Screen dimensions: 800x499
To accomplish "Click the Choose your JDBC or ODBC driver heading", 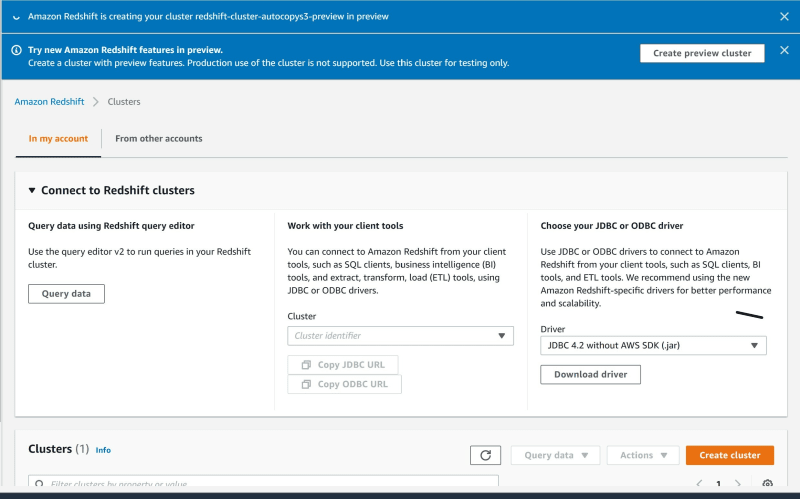I will (611, 226).
